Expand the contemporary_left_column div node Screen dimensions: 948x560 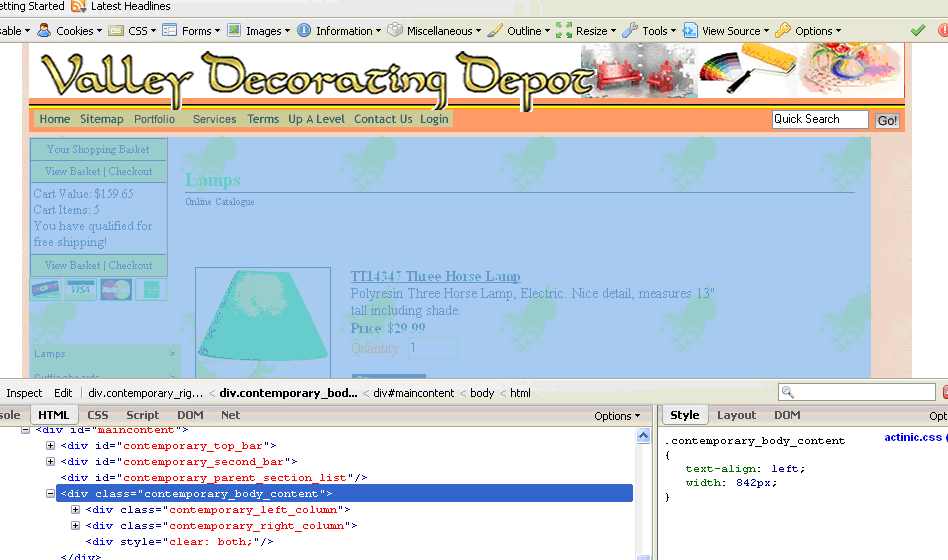coord(75,510)
